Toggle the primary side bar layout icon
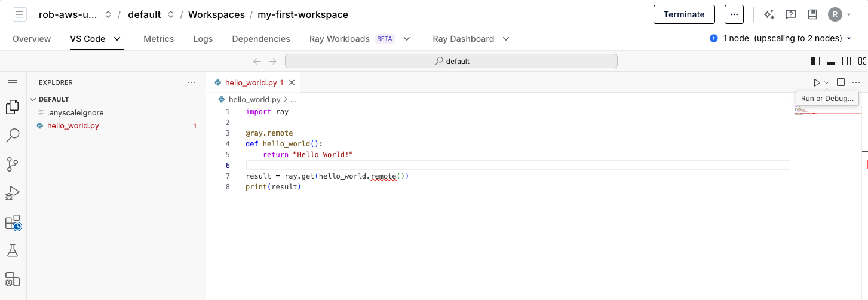The height and width of the screenshot is (300, 868). click(815, 61)
